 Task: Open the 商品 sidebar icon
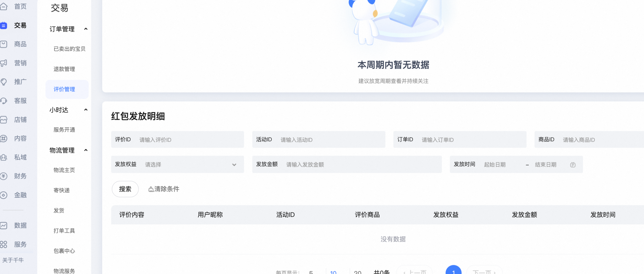pos(4,44)
